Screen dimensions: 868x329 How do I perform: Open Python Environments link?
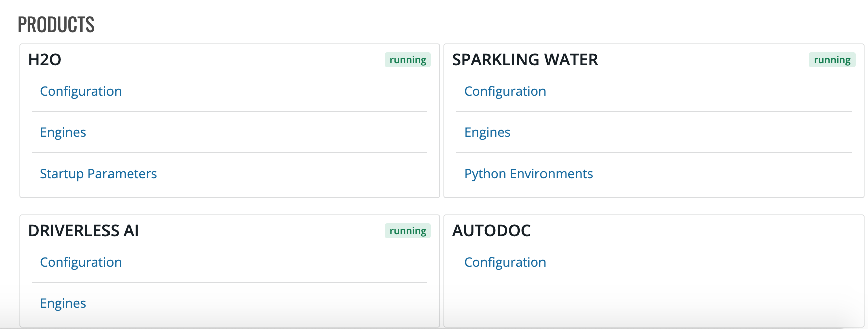528,174
